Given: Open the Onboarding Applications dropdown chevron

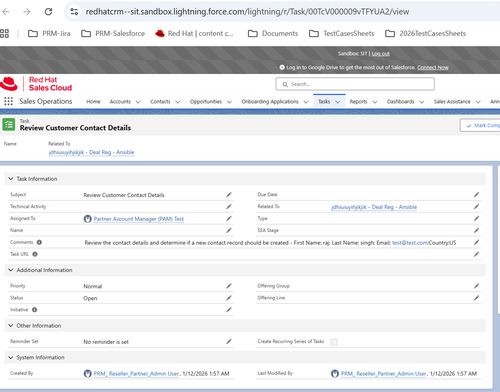Looking at the screenshot, I should click(306, 102).
